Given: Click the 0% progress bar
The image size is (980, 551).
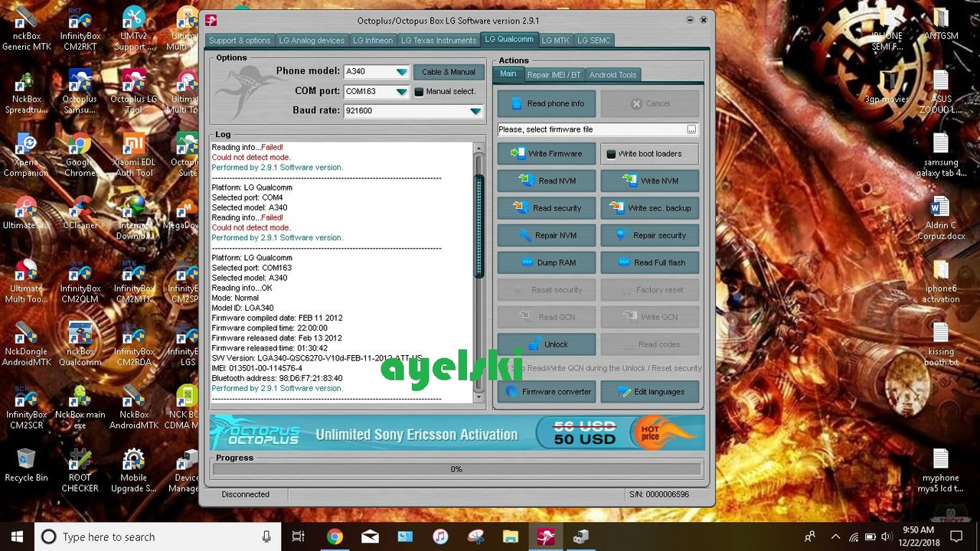Looking at the screenshot, I should click(456, 469).
